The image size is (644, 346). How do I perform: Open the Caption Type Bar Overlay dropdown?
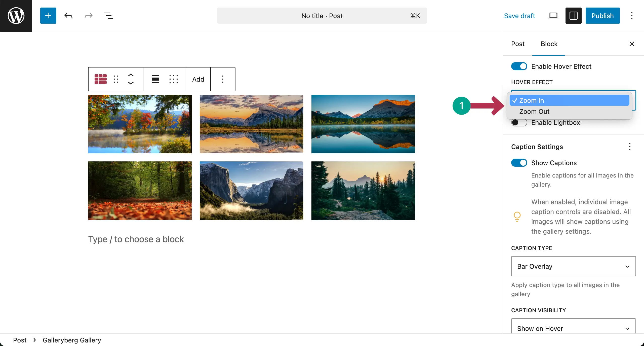click(x=573, y=266)
